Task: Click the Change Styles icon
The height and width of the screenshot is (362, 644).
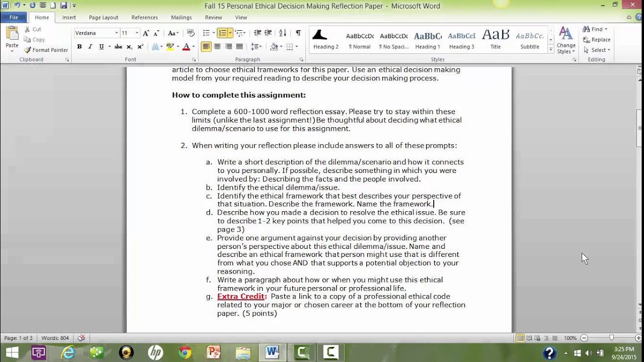Action: 566,40
